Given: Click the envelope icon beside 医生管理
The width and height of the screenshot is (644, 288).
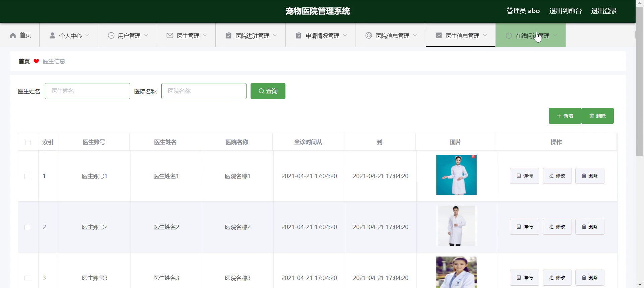Looking at the screenshot, I should click(x=170, y=35).
